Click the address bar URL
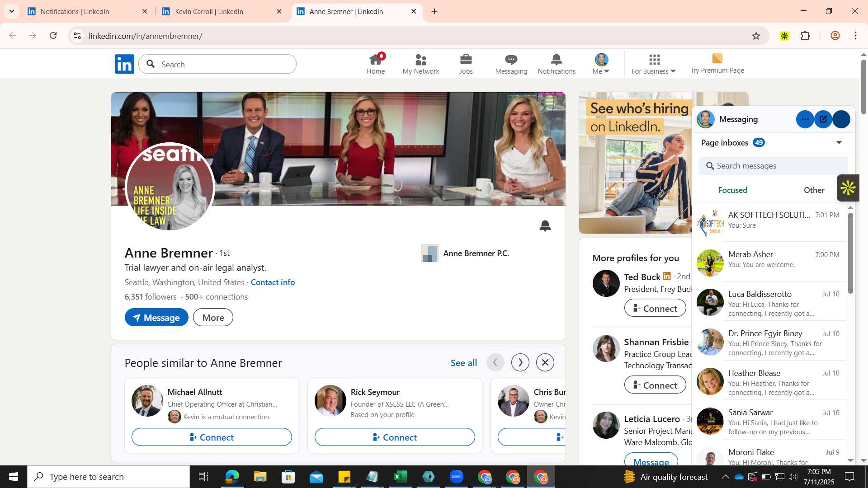Viewport: 868px width, 488px height. [146, 36]
